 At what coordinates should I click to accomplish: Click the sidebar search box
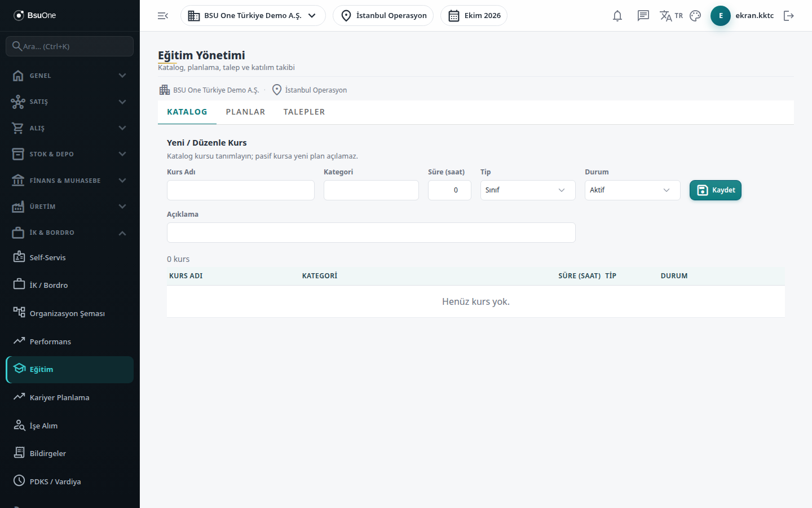click(70, 46)
